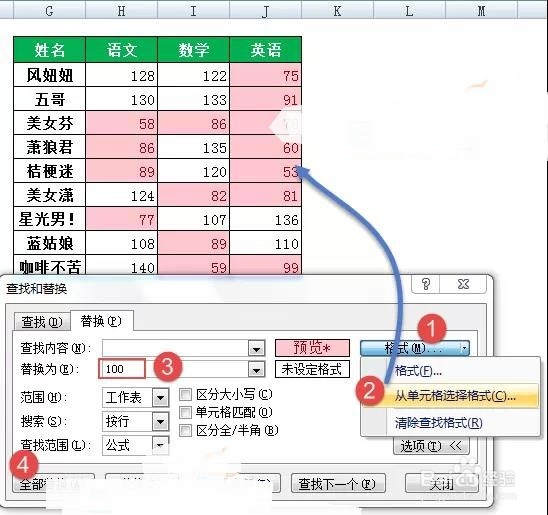This screenshot has width=548, height=515.
Task: Click the 姓名 header cell
Action: [x=49, y=50]
